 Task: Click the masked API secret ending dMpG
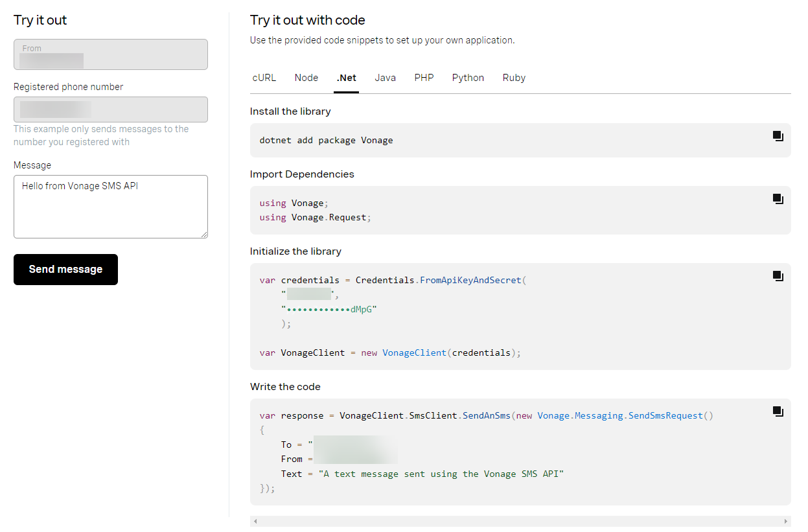point(329,310)
